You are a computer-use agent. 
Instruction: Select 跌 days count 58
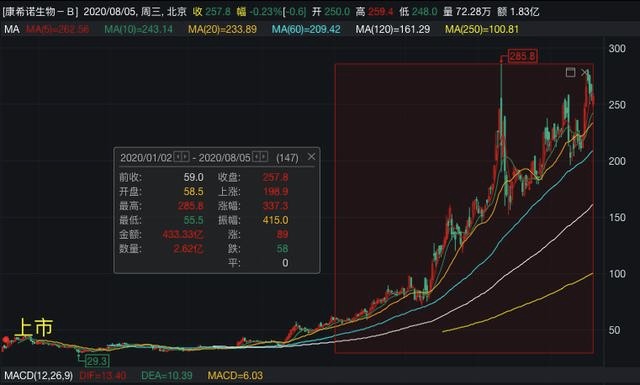point(282,249)
